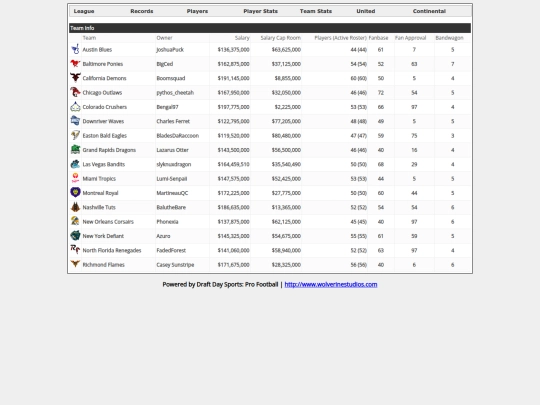Select owner name Lazarus Otter

173,150
